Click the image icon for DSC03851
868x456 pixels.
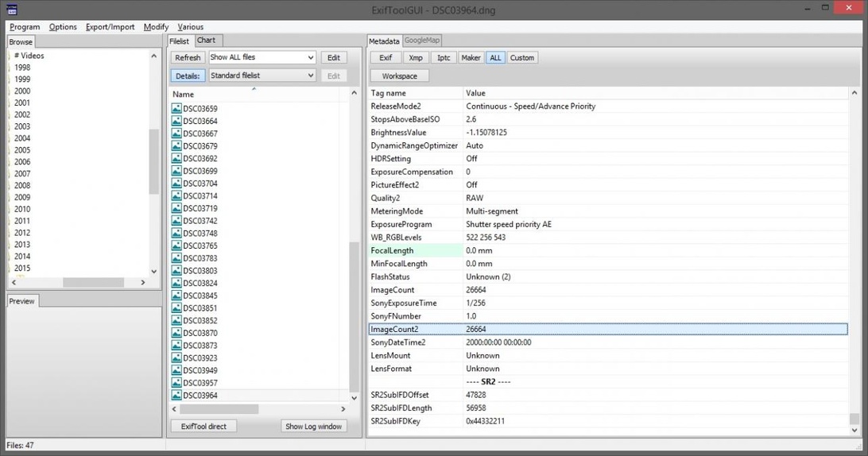176,308
